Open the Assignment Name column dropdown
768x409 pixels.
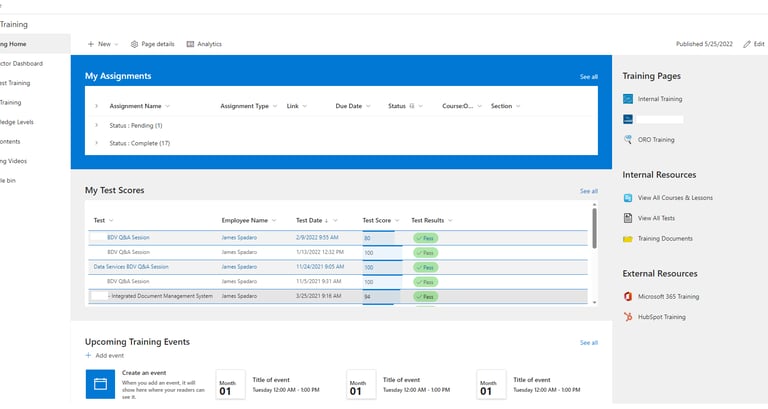tap(168, 106)
